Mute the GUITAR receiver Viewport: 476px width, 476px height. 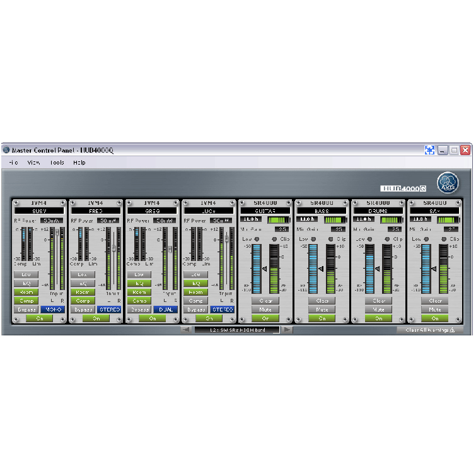tap(265, 310)
